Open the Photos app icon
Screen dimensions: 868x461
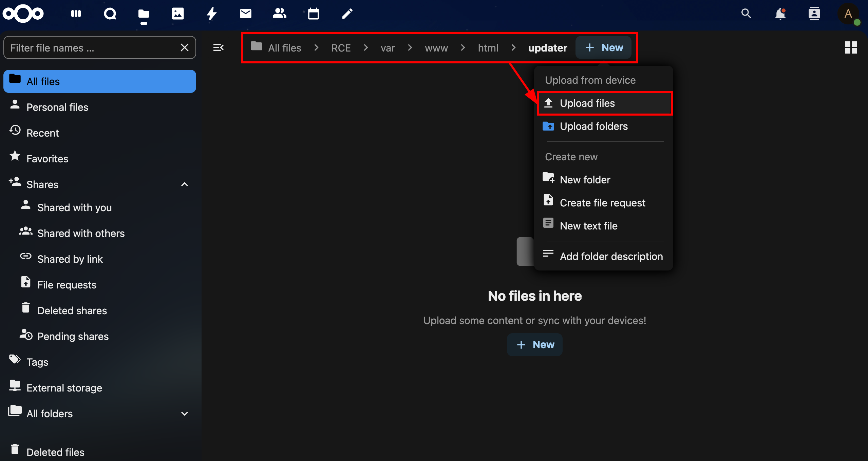(178, 14)
